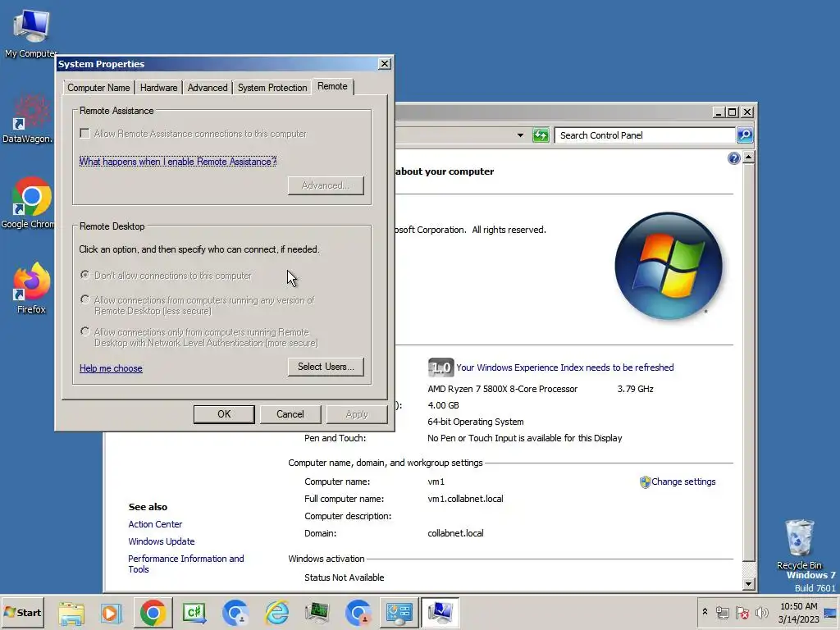Screen dimensions: 840x630
Task: Open Windows Explorer from taskbar
Action: point(71,613)
